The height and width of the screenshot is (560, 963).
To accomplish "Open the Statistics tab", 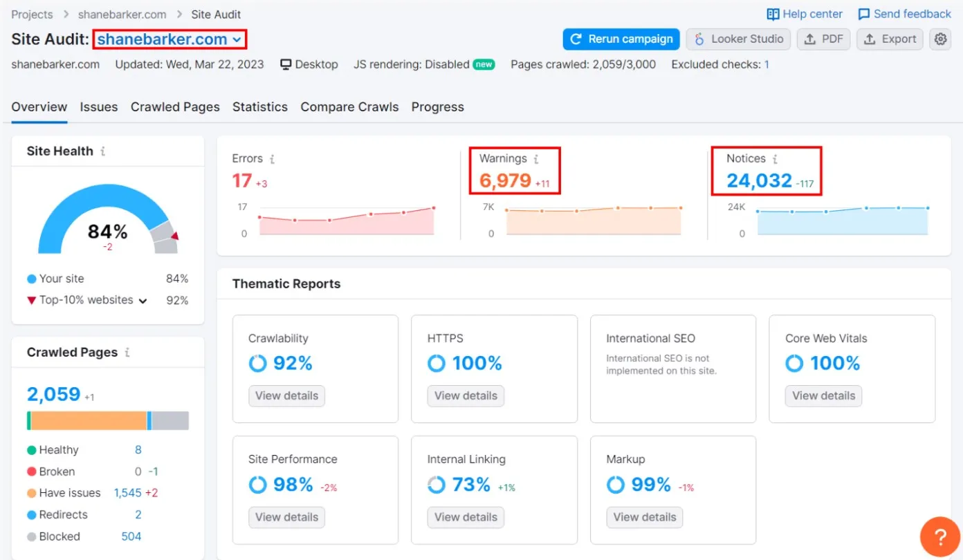I will 260,107.
